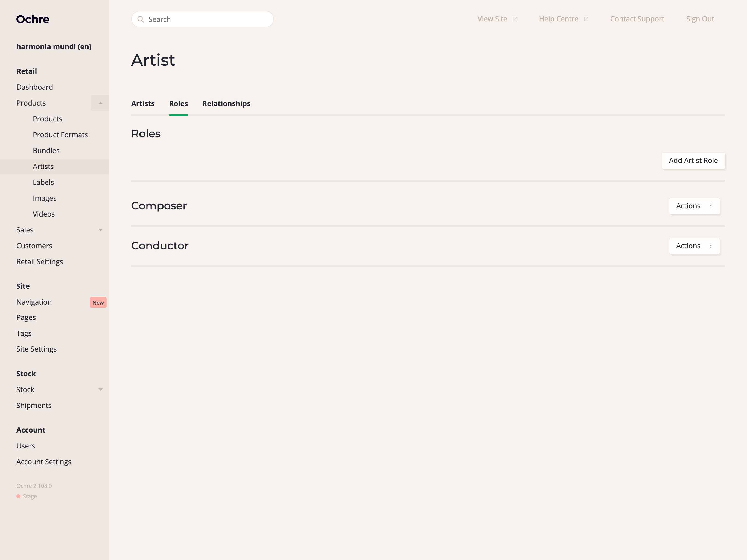Viewport: 747px width, 560px height.
Task: Open Product Formats in sidebar
Action: (60, 135)
